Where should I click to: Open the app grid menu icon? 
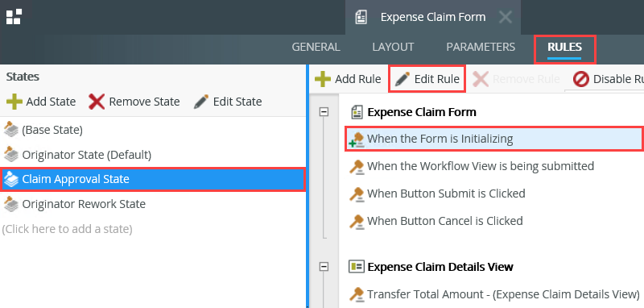pyautogui.click(x=14, y=16)
